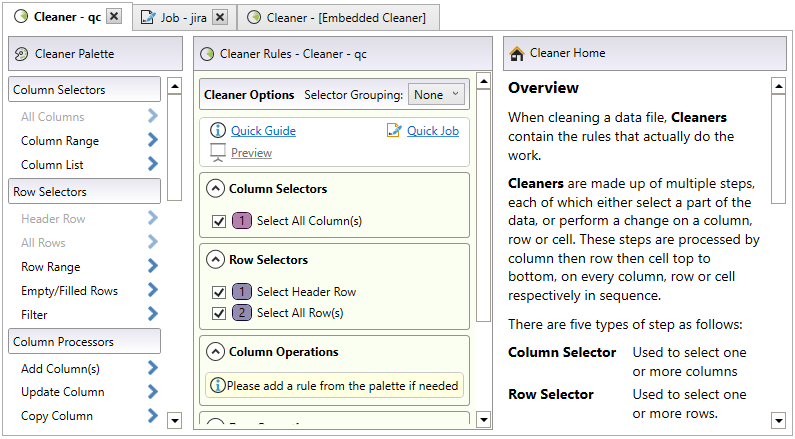Click the Quick Job link
Image resolution: width=795 pixels, height=439 pixels.
432,131
